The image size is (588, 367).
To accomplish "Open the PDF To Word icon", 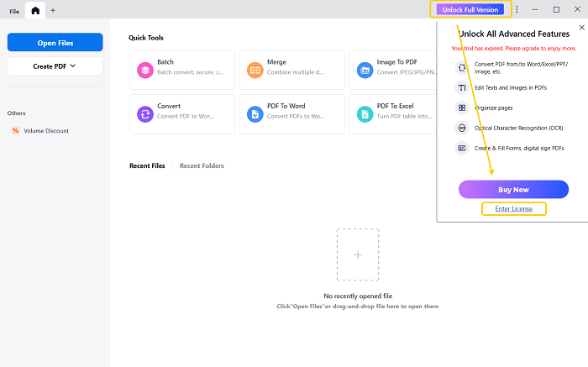I will point(255,113).
